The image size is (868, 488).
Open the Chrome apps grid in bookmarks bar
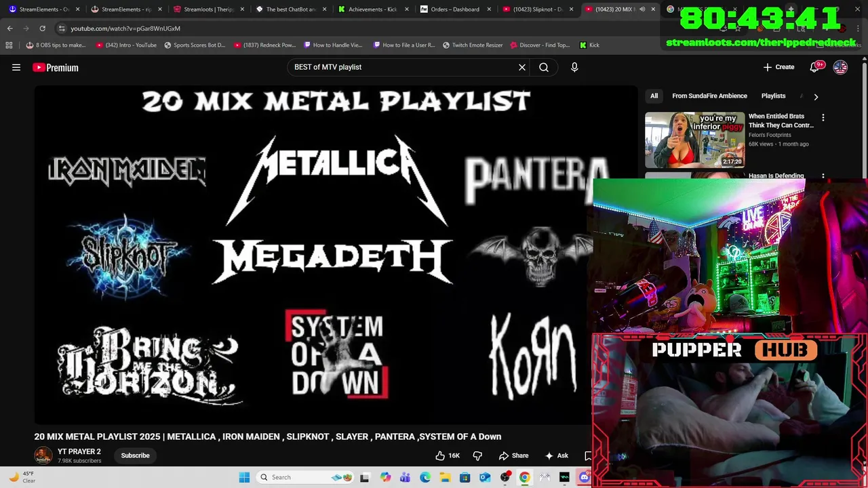pyautogui.click(x=9, y=45)
